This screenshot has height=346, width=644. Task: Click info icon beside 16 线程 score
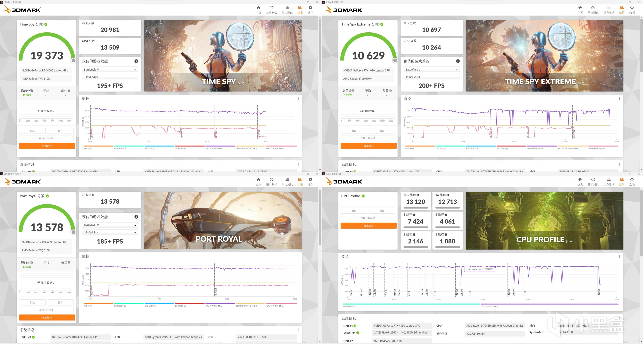[x=448, y=195]
